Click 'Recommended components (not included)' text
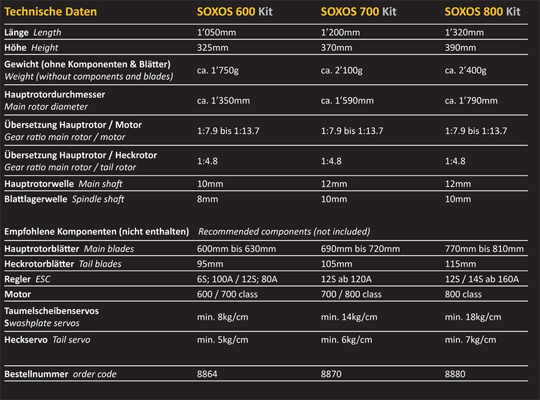The height and width of the screenshot is (400, 540). coord(284,232)
